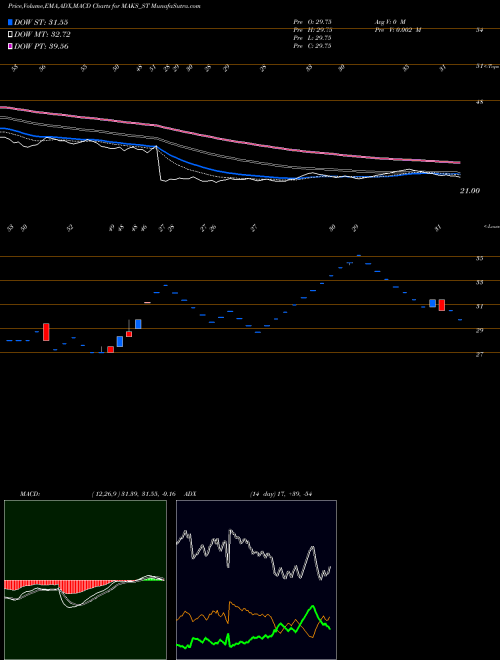Screen dimensions: 500x660
Task: Click the ADX values '(14 day) 17, +39, -54'
Action: [x=280, y=494]
